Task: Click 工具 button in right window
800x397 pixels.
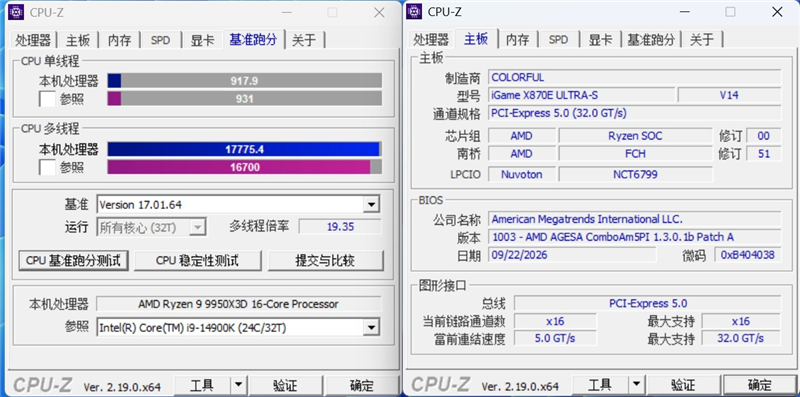Action: pyautogui.click(x=600, y=385)
